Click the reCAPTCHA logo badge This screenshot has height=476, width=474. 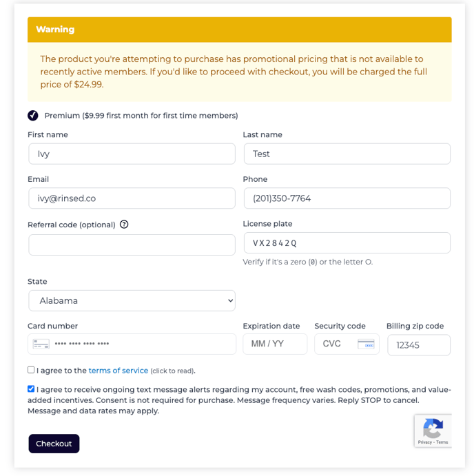pyautogui.click(x=433, y=428)
